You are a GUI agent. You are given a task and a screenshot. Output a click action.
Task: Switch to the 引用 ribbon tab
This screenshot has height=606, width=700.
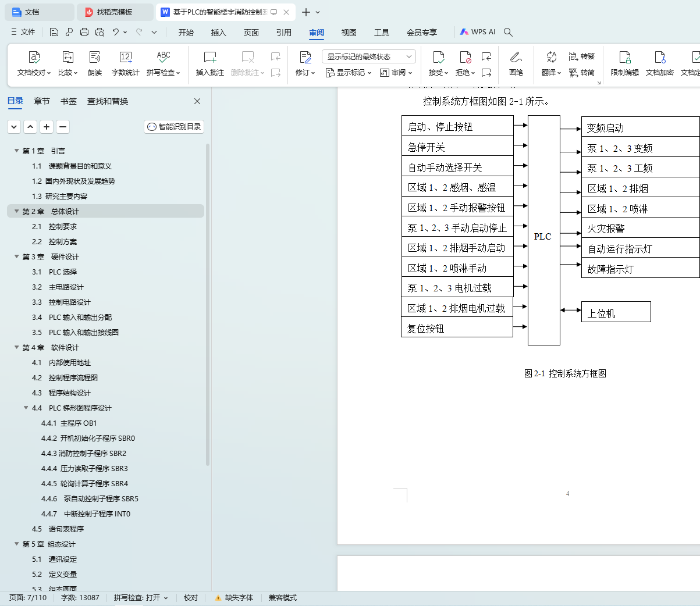click(284, 32)
